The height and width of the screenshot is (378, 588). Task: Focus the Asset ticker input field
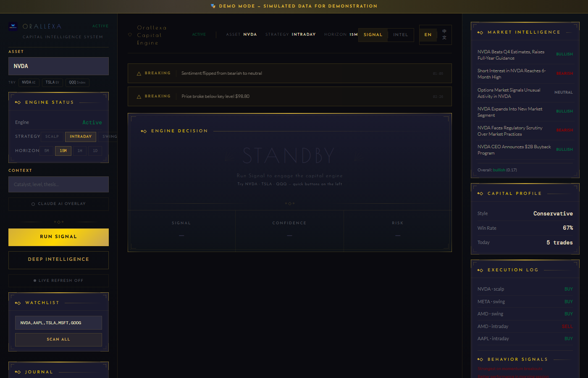point(58,66)
